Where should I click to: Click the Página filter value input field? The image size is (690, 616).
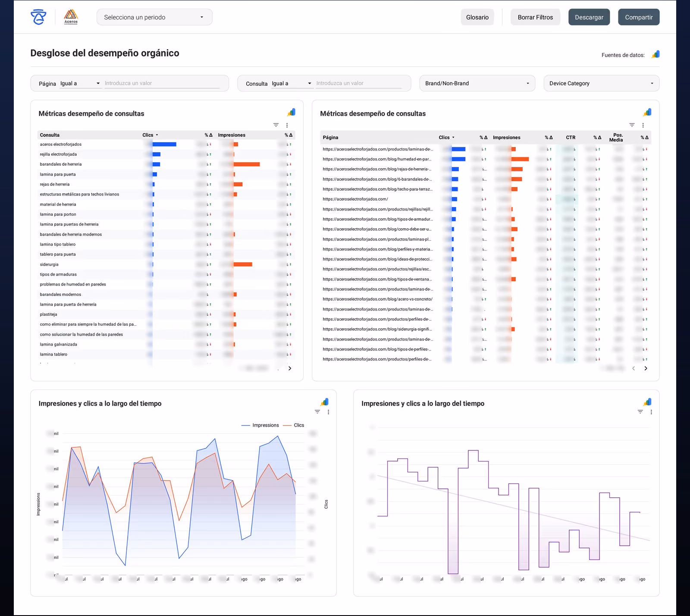[162, 83]
